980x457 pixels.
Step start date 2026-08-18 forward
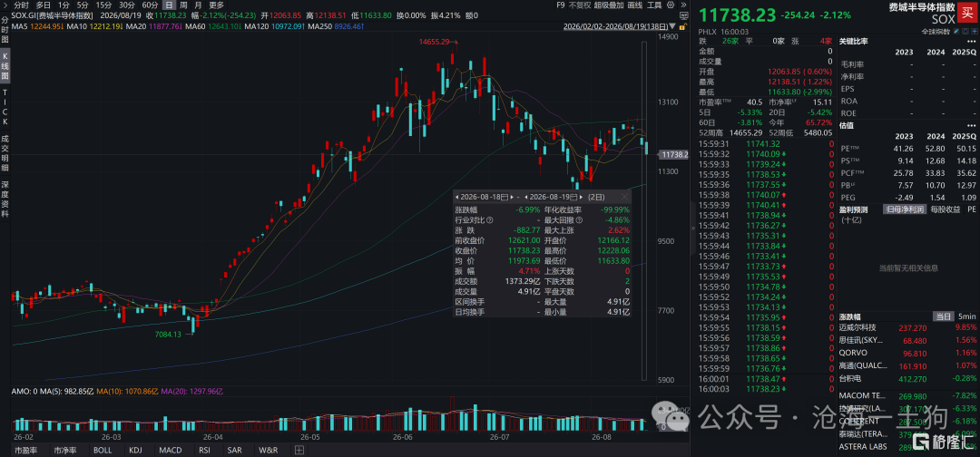(x=512, y=197)
